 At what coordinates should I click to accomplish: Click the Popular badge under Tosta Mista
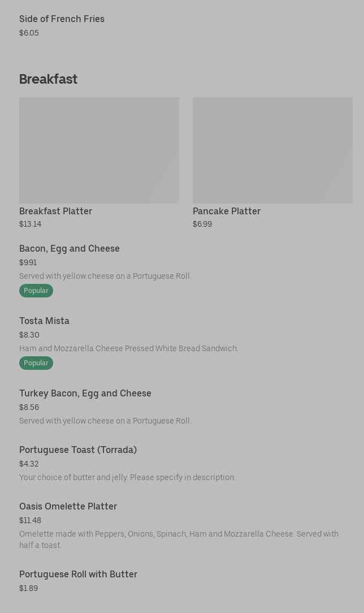click(36, 363)
